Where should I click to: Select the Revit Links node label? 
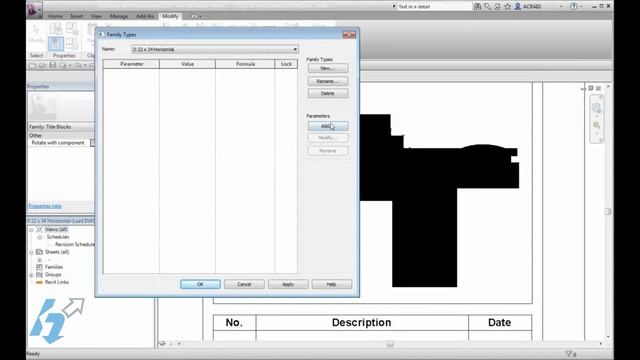pos(57,282)
